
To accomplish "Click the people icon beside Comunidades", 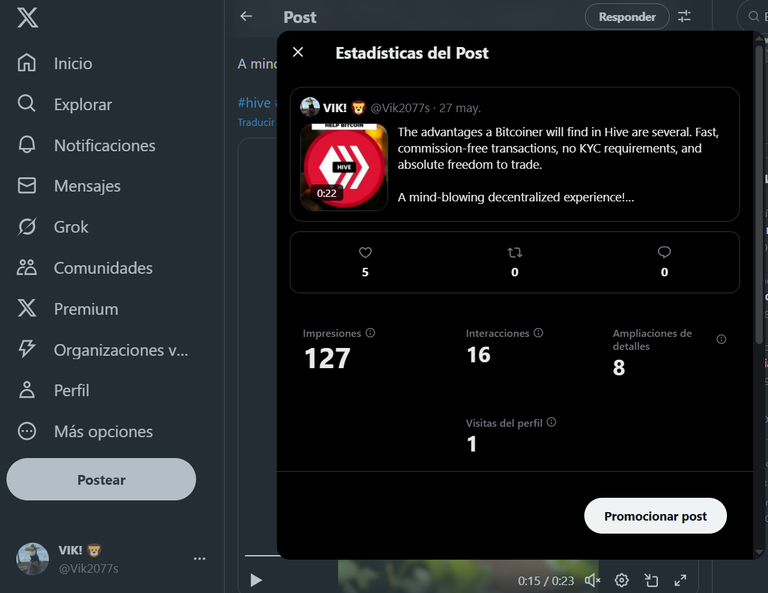I will (x=26, y=267).
